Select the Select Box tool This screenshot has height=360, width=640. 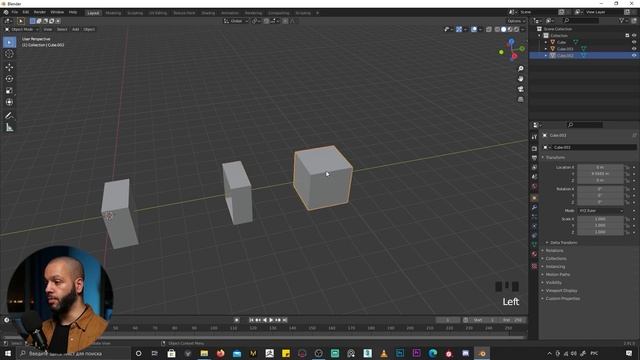pyautogui.click(x=9, y=42)
